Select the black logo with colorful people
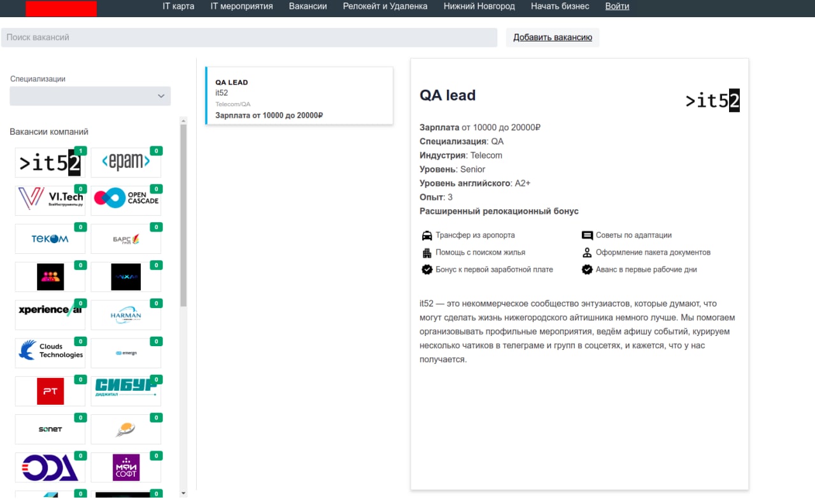Screen dimensions: 815x504 click(50, 277)
